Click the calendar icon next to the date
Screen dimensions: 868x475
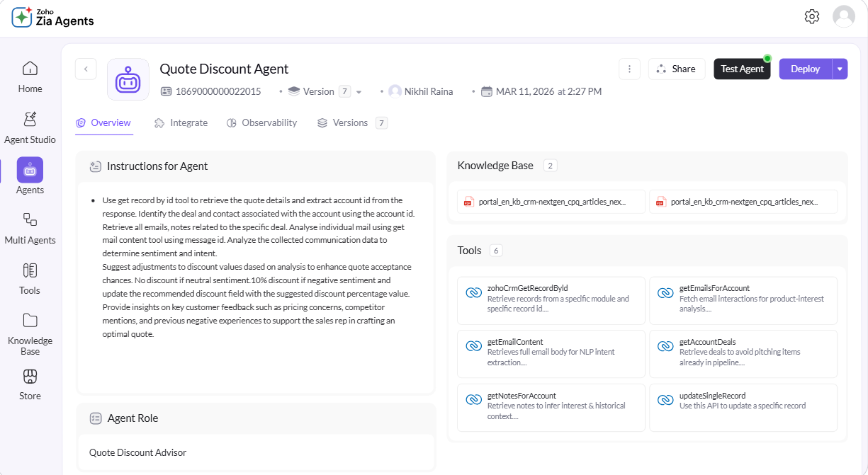click(487, 91)
